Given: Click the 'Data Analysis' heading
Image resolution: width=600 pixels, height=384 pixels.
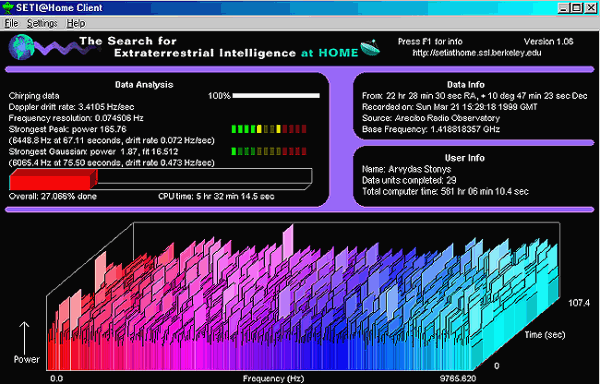Looking at the screenshot, I should click(x=144, y=85).
